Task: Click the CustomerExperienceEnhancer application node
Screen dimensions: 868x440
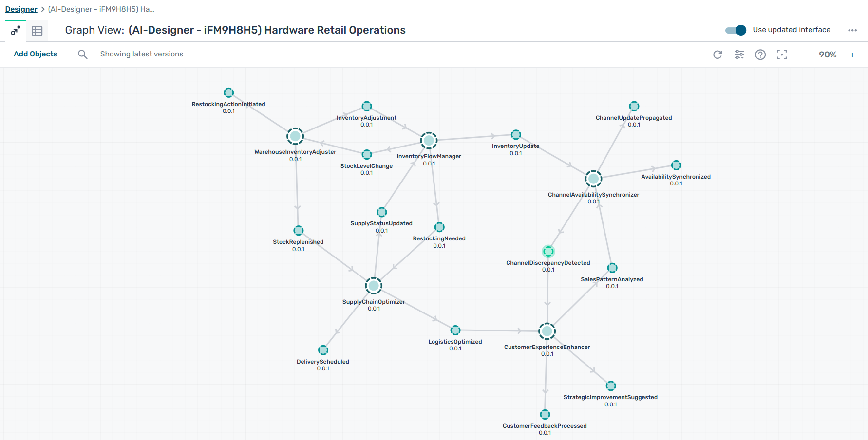Action: click(547, 331)
